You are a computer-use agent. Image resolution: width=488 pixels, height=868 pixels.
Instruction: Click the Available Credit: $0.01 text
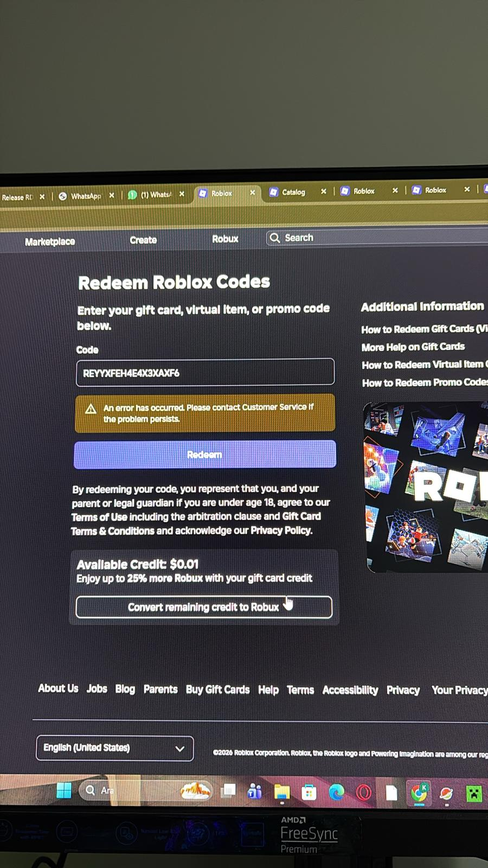point(138,564)
